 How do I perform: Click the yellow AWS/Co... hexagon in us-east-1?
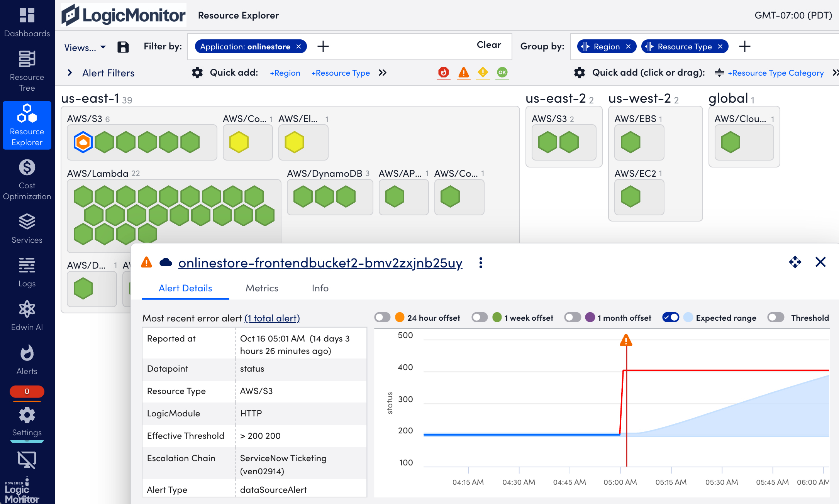click(x=239, y=142)
